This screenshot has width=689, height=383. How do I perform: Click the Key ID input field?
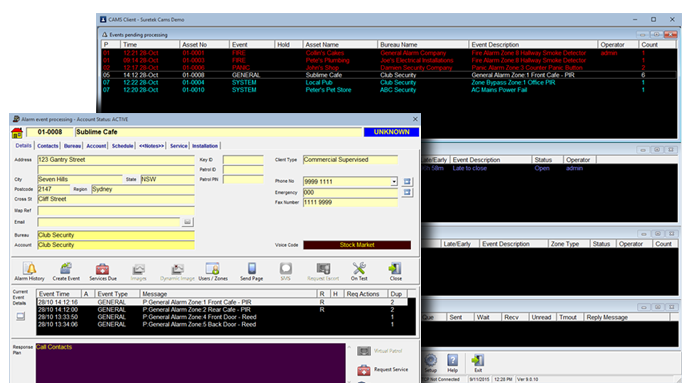(243, 159)
